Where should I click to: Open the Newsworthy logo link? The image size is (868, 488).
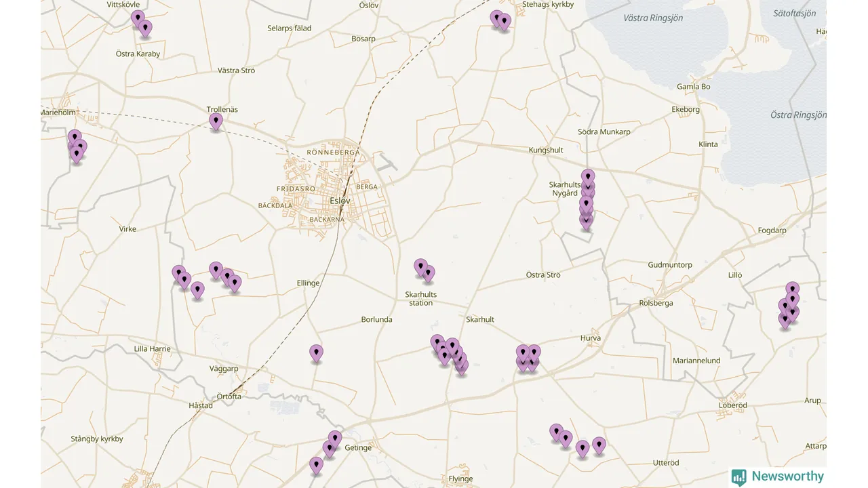point(778,476)
